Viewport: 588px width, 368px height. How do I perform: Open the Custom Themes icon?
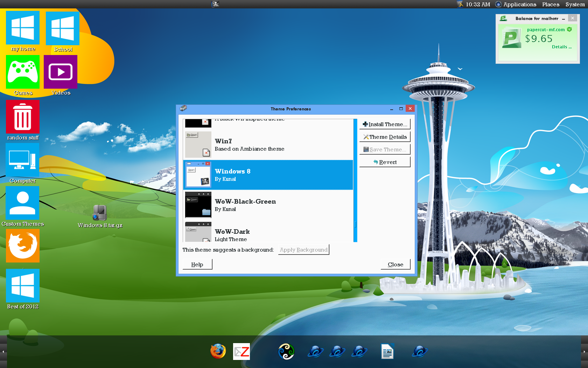point(23,203)
